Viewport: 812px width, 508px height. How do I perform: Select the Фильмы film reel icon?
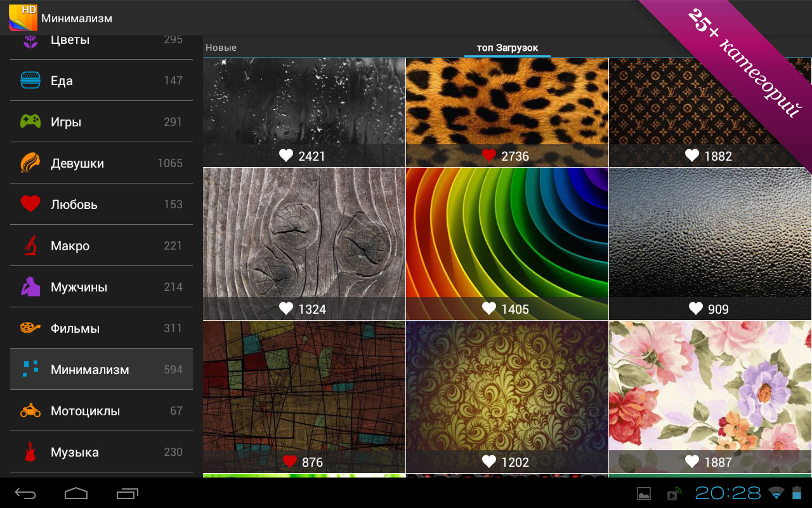(30, 328)
